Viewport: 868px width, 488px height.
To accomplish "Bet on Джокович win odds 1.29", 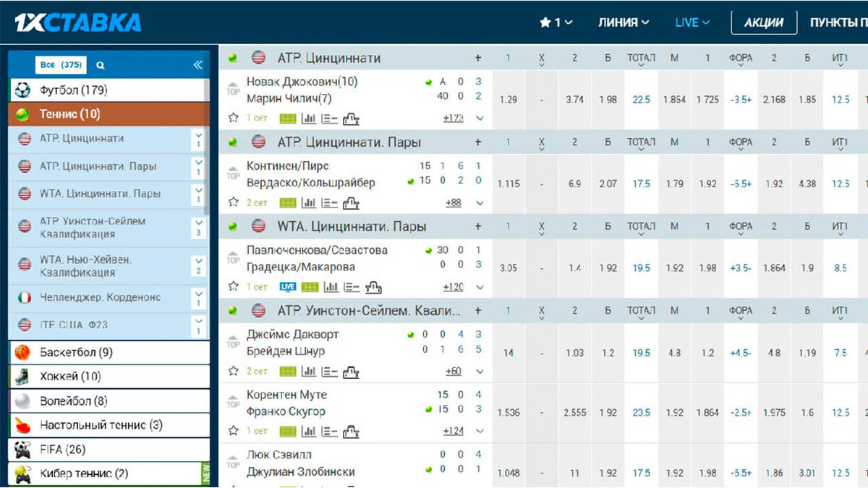I will click(x=509, y=100).
